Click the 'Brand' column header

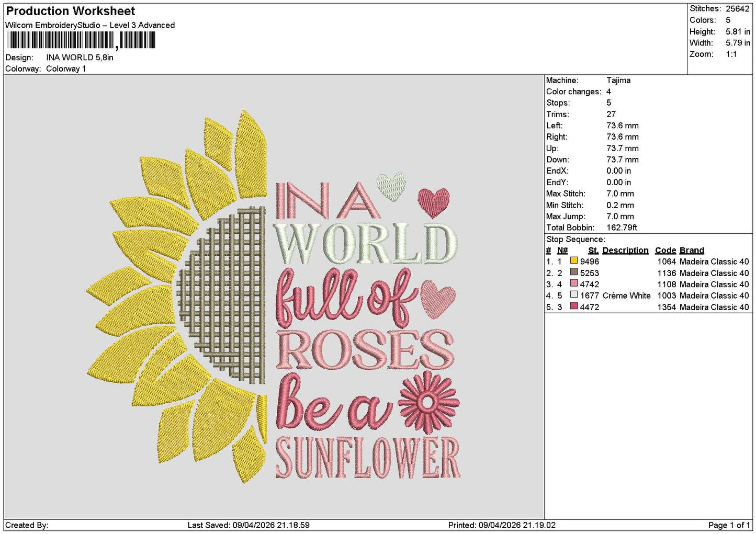692,251
